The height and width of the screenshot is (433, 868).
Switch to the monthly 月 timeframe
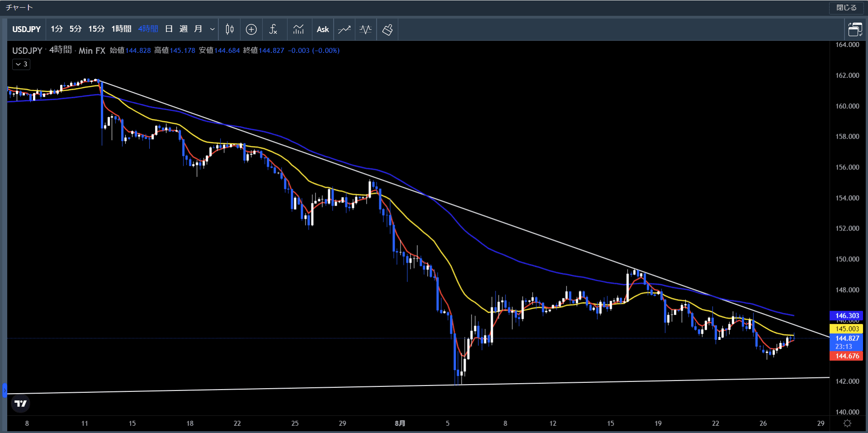click(x=198, y=29)
